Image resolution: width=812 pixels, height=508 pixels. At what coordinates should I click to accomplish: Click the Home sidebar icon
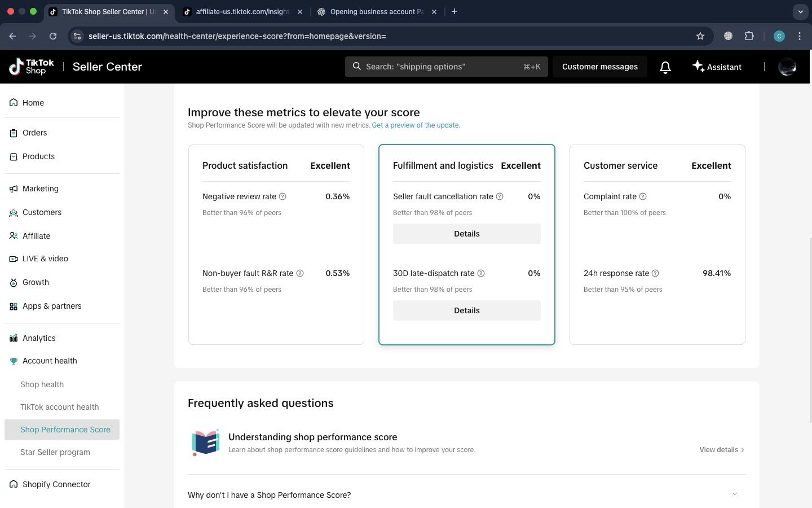click(14, 103)
